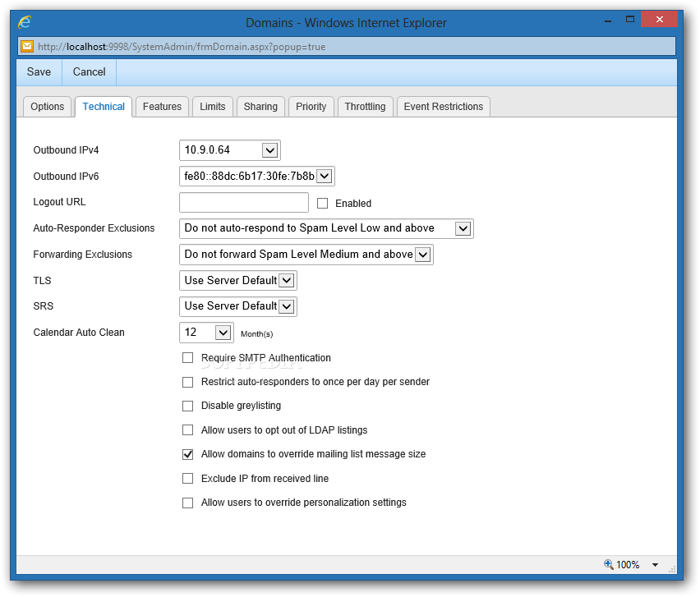Open the Limits tab
The image size is (700, 597).
(213, 107)
